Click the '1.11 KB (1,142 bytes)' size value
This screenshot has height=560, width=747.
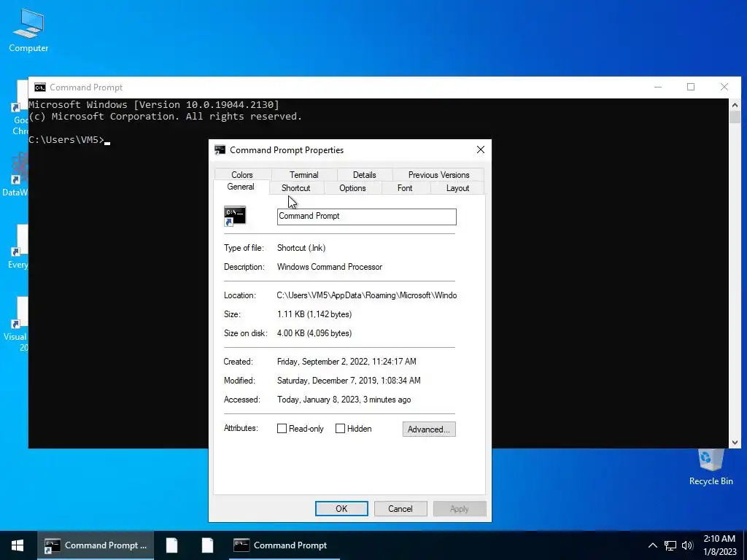tap(314, 314)
